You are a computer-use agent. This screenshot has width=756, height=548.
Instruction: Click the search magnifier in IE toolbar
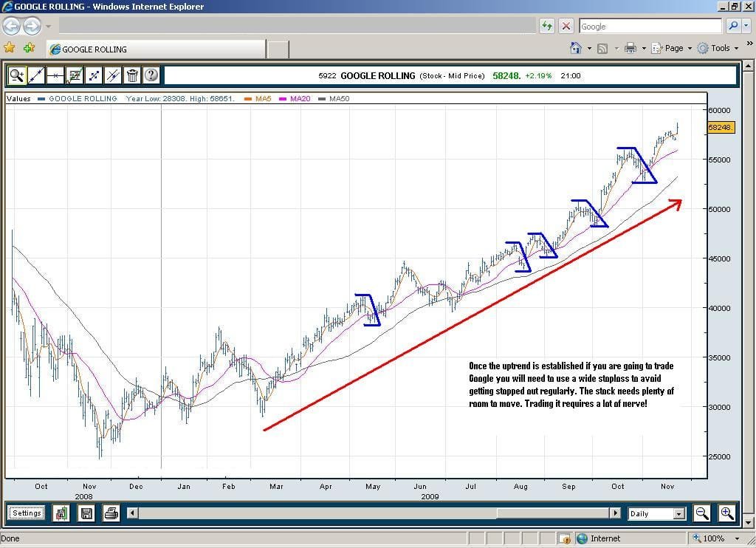click(733, 26)
